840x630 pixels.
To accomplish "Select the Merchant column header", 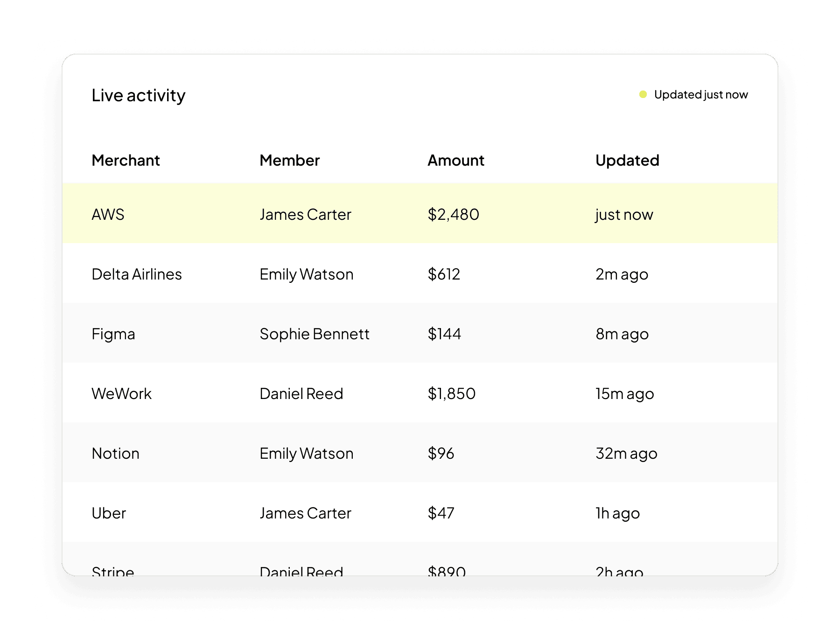I will point(126,161).
